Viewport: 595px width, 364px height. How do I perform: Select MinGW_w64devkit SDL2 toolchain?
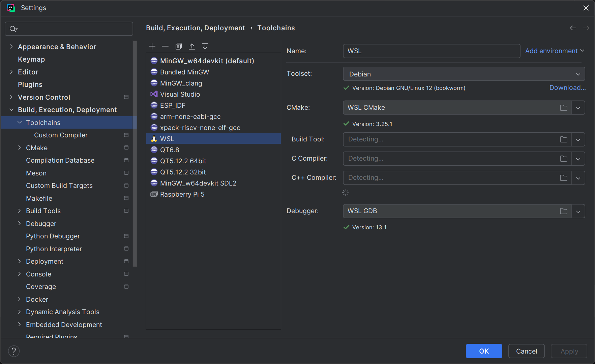[213, 183]
